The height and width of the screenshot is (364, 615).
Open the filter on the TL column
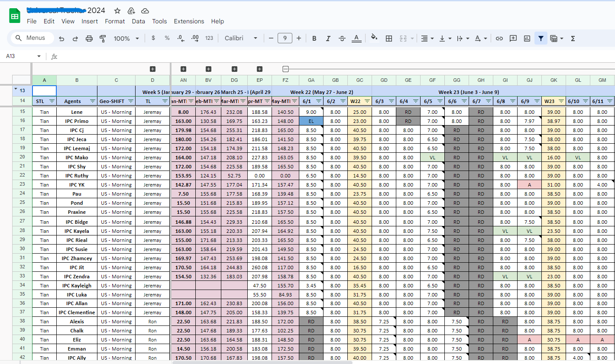165,101
